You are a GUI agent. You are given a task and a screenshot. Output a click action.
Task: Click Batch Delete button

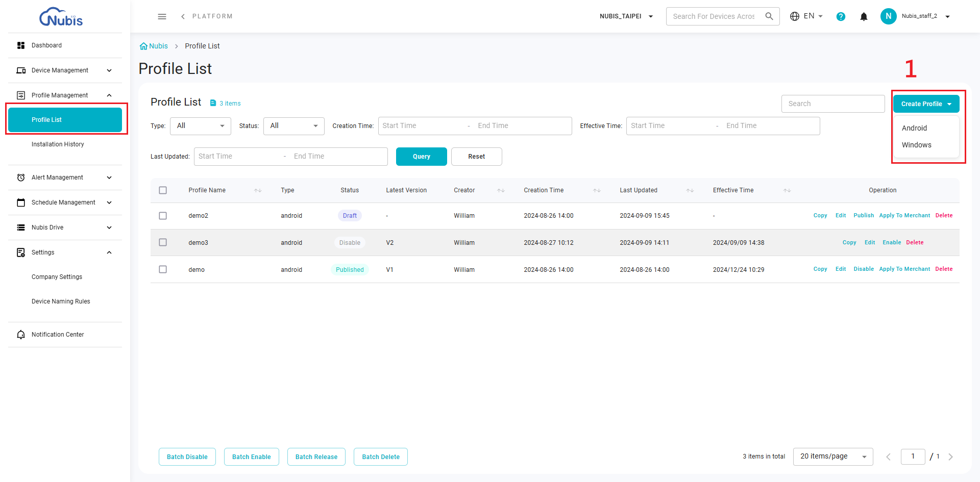(381, 457)
